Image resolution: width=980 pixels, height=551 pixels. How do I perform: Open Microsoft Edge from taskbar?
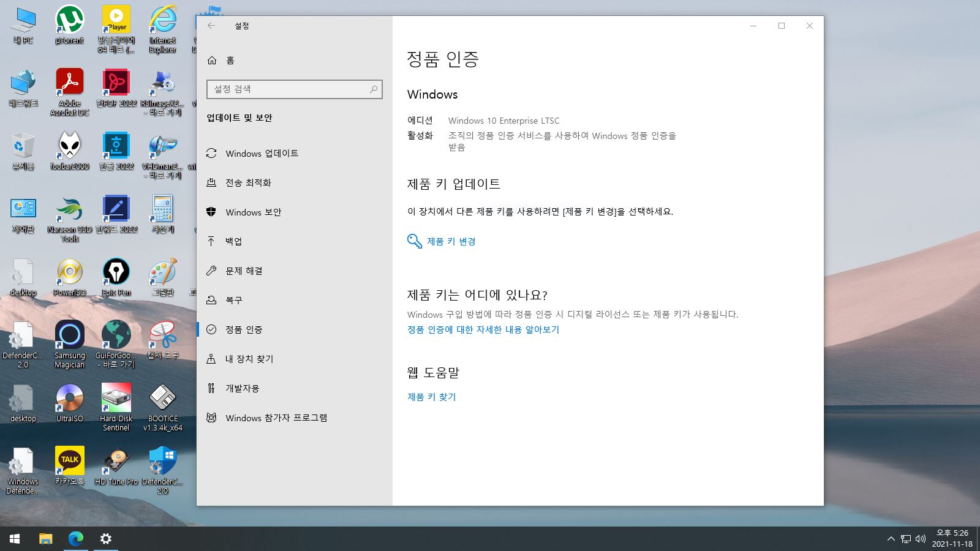point(75,539)
